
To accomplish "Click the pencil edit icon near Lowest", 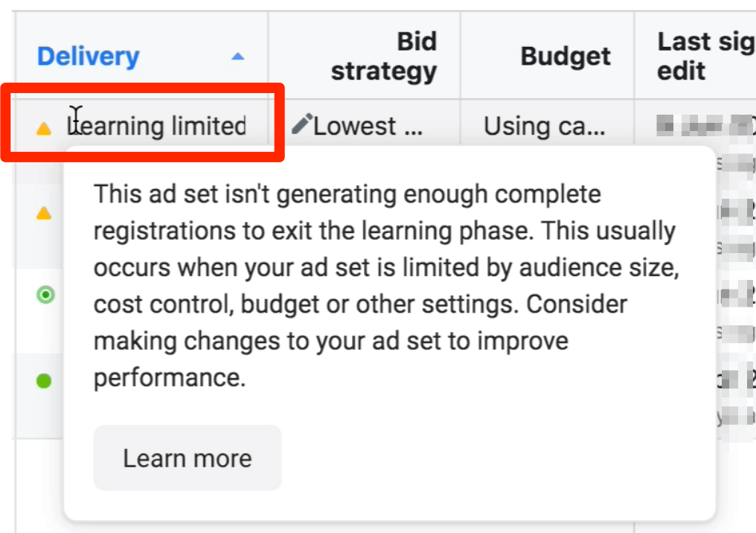I will tap(301, 124).
